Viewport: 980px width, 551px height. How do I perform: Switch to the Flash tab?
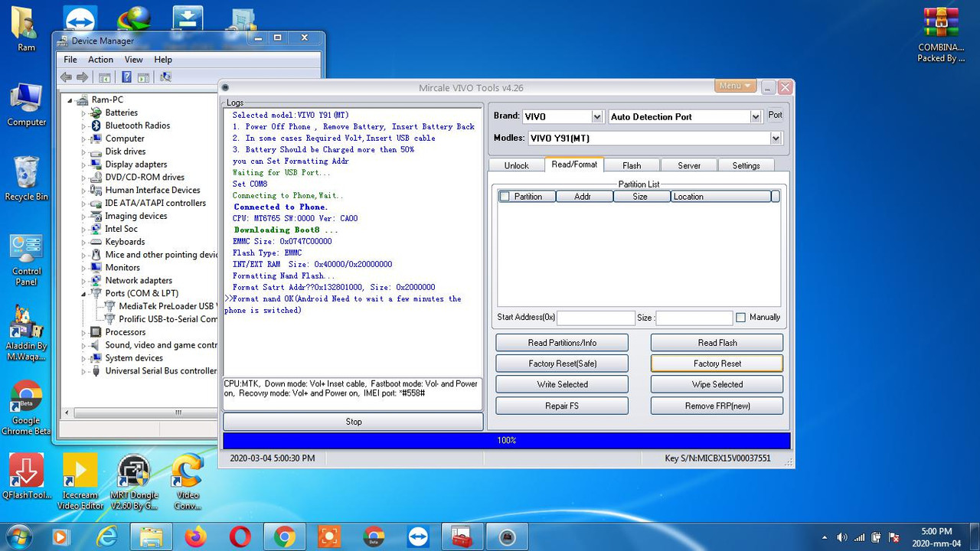(632, 165)
